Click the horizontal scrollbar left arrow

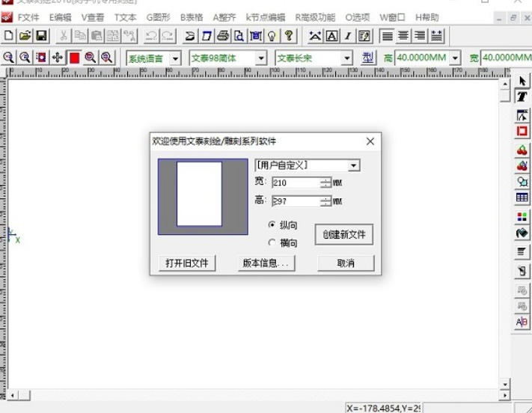(x=13, y=395)
